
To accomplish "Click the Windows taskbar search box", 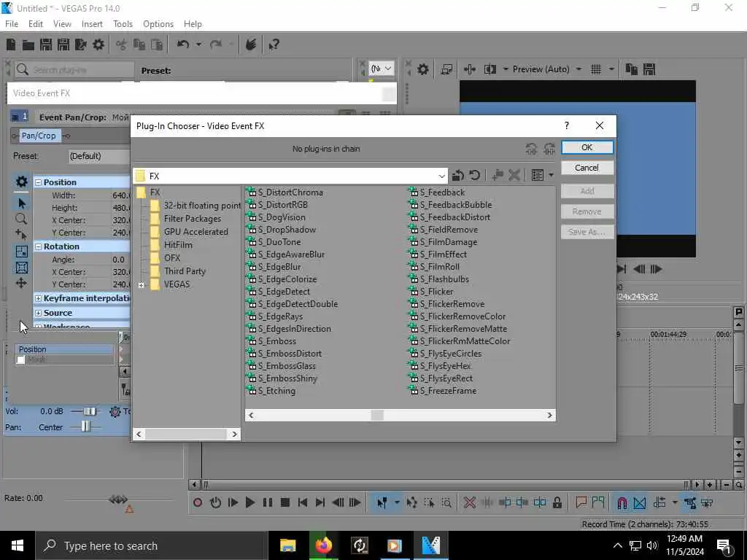I will click(x=150, y=545).
